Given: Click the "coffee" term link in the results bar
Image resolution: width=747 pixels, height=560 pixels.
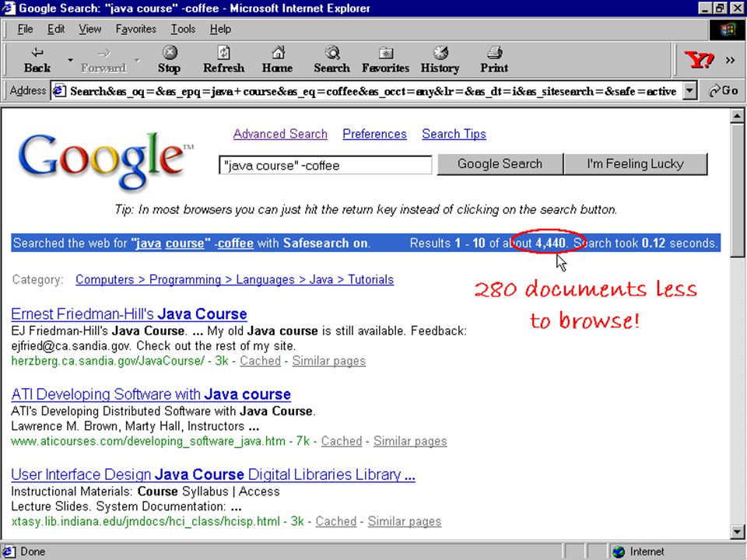Looking at the screenshot, I should pos(235,243).
